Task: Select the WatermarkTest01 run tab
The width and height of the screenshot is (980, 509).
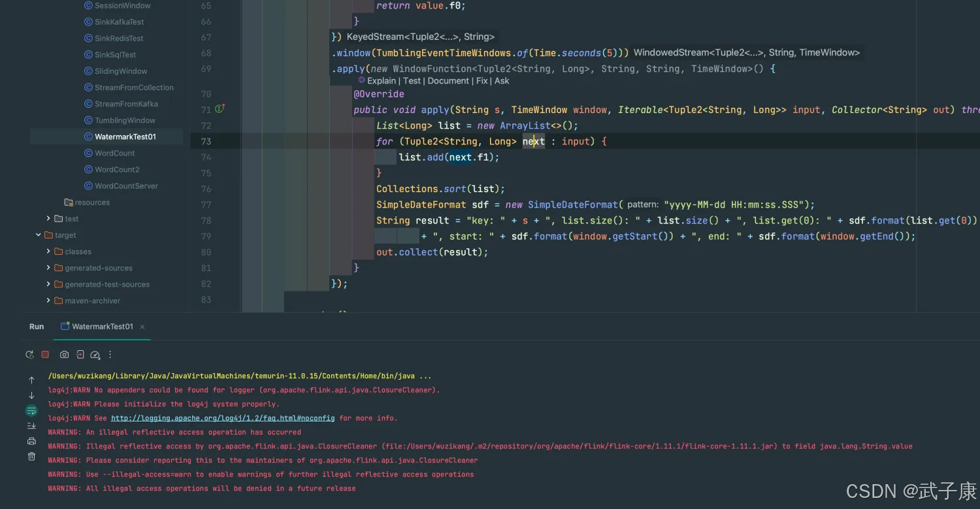Action: (x=102, y=327)
